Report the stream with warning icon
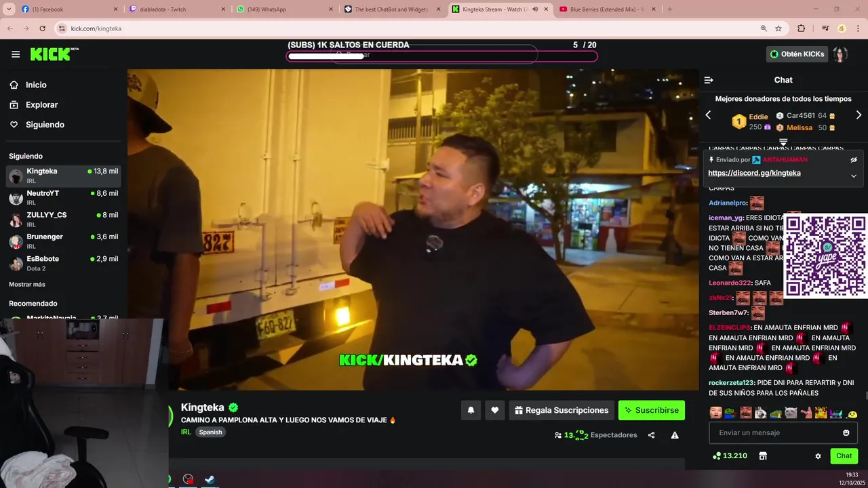The image size is (868, 488). (x=675, y=435)
